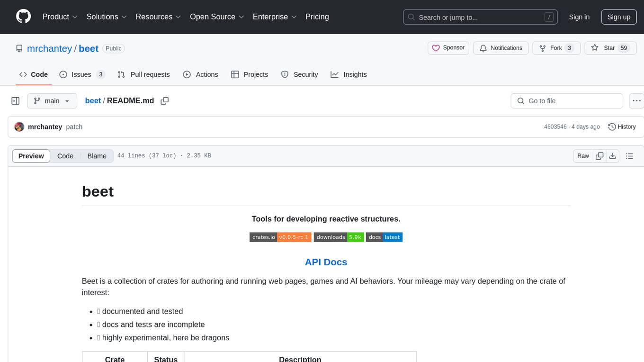This screenshot has height=362, width=644.
Task: Click the downloads 5.9k badge
Action: tap(339, 237)
